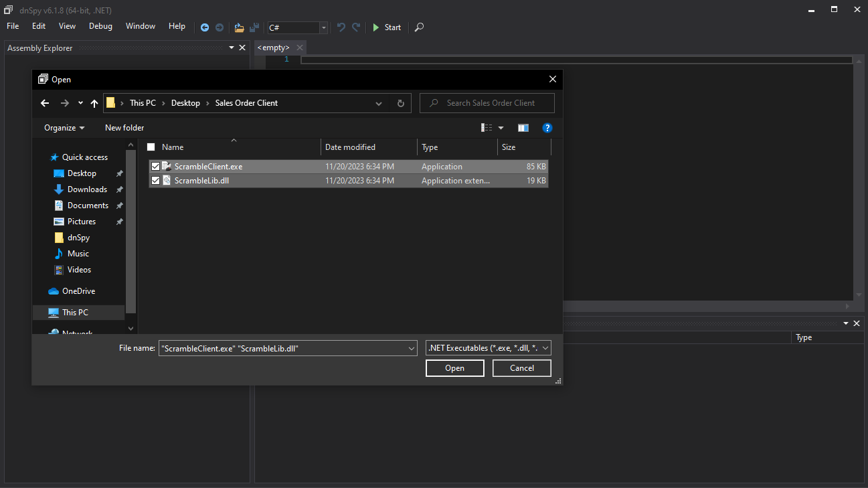Open the Help menu

pos(177,26)
